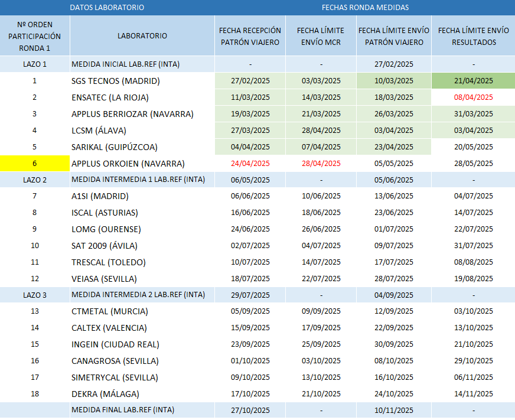Select row number 13 order cell

click(x=35, y=311)
